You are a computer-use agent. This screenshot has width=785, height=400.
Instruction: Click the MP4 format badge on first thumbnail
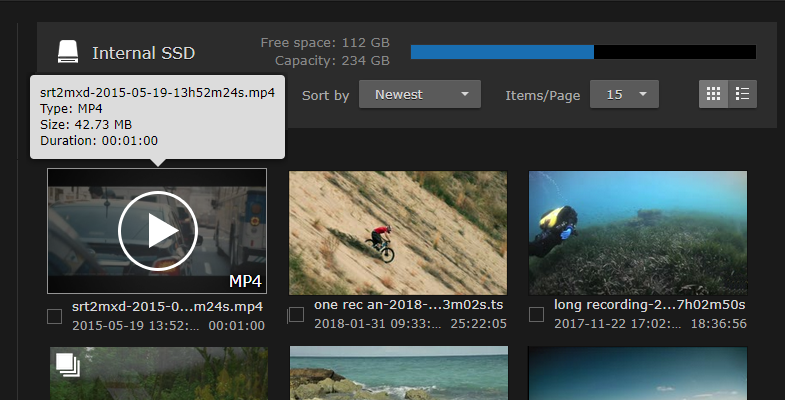246,281
